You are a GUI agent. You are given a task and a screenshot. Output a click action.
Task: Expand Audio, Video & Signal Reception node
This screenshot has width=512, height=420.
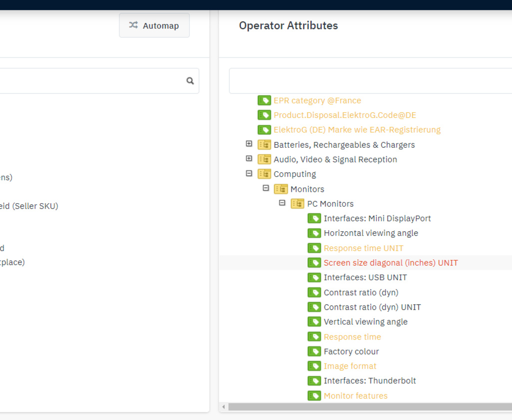click(249, 158)
